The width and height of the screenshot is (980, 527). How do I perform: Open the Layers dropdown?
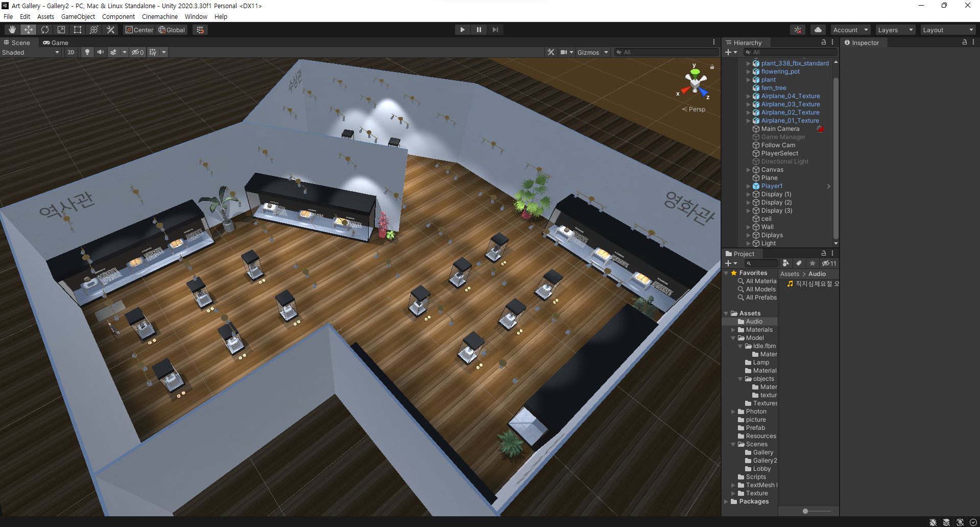(895, 30)
